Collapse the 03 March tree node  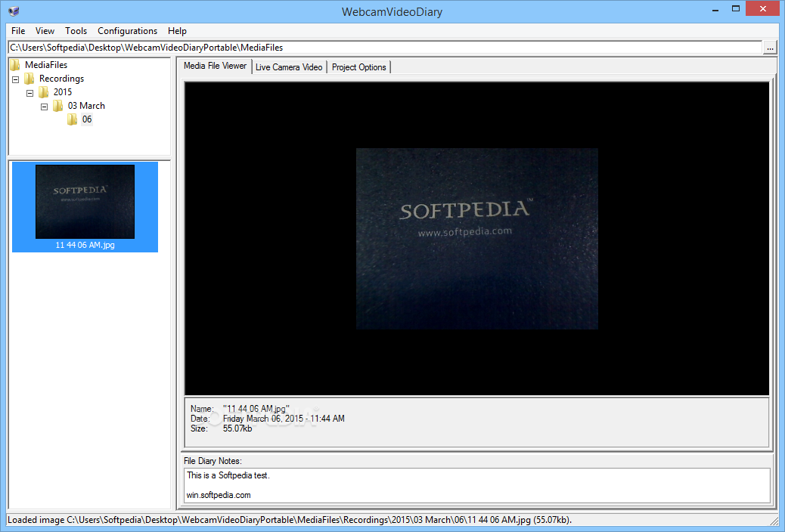[44, 107]
